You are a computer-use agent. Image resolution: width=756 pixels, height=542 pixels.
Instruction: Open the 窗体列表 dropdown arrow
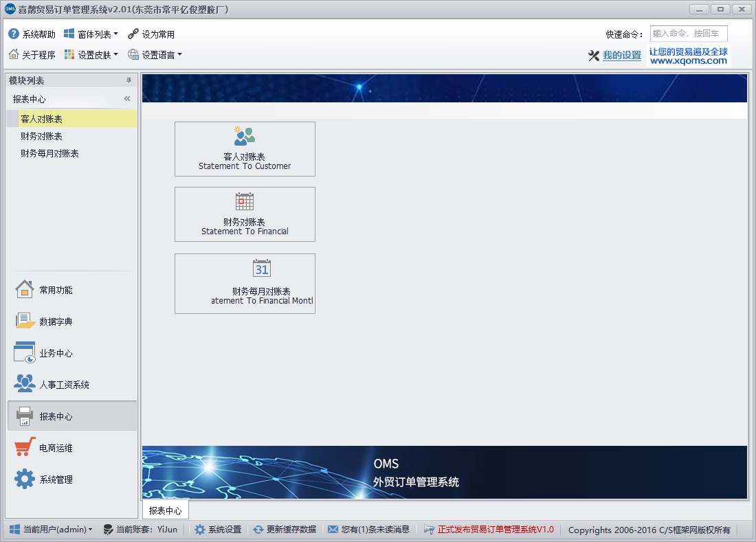pyautogui.click(x=115, y=34)
